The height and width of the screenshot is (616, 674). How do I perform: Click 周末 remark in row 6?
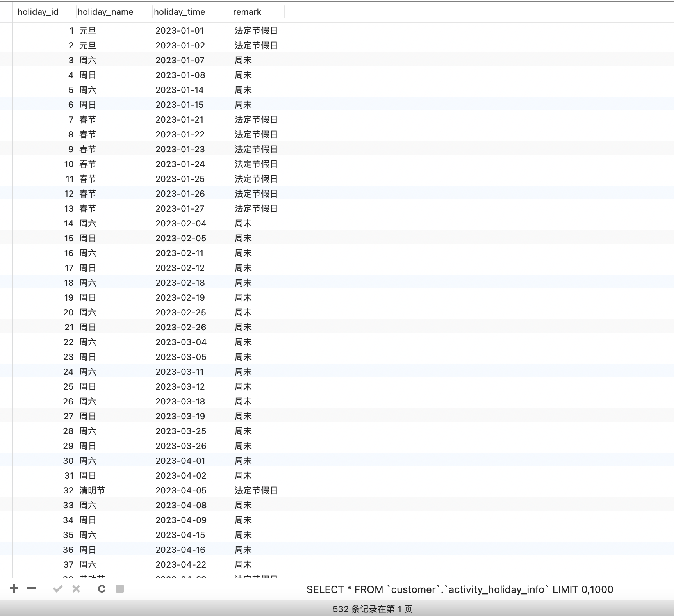(243, 105)
